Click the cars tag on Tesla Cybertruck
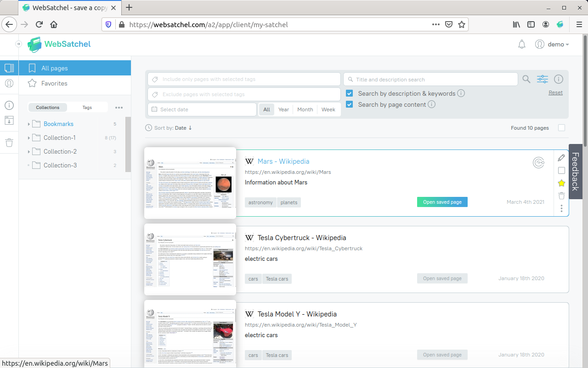The width and height of the screenshot is (588, 368). click(x=253, y=279)
